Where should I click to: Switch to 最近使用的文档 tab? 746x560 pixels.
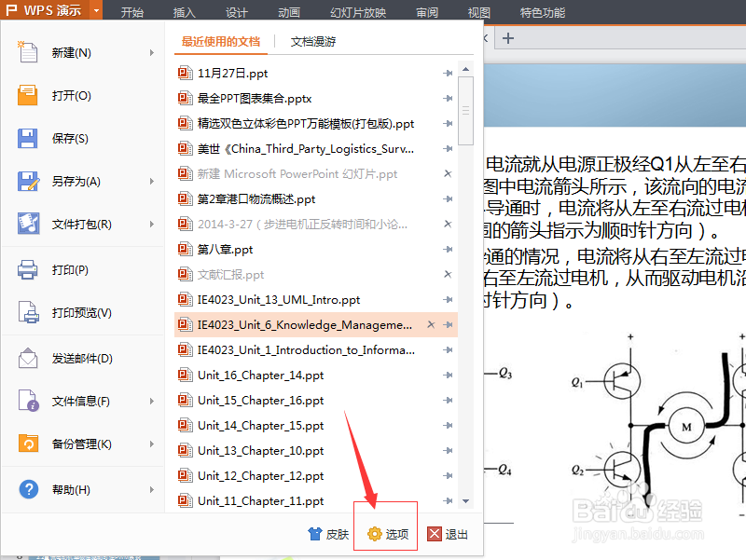[221, 41]
